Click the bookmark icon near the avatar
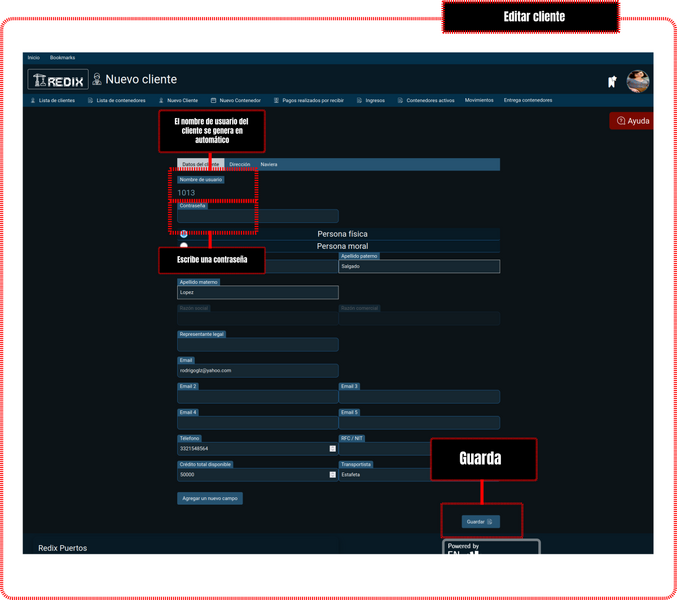 point(612,82)
